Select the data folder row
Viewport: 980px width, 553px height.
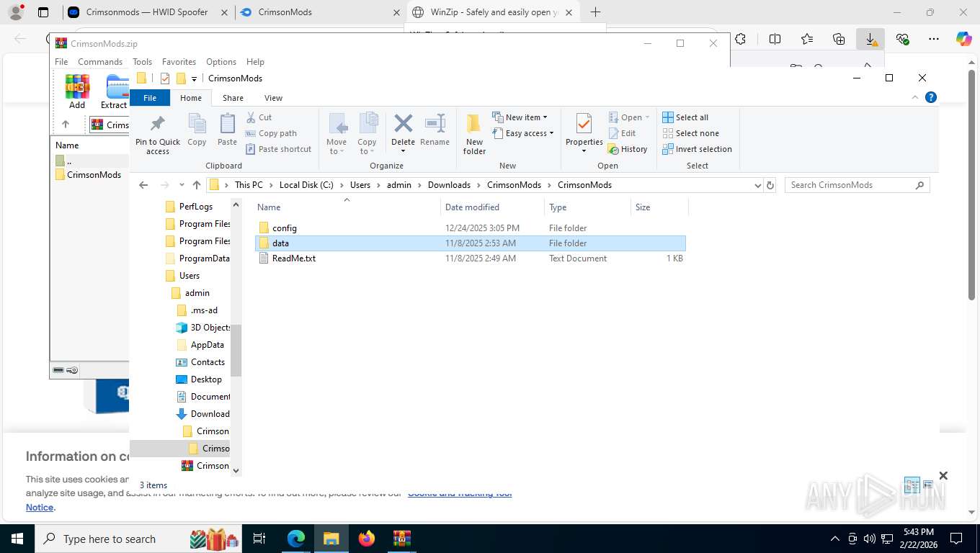click(x=471, y=243)
